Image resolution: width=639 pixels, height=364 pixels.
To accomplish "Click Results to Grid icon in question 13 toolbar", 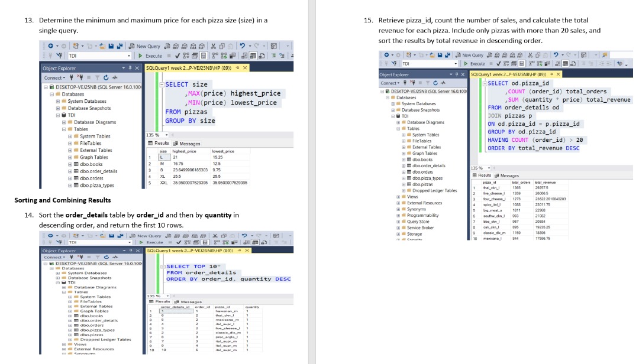I will pyautogui.click(x=253, y=56).
